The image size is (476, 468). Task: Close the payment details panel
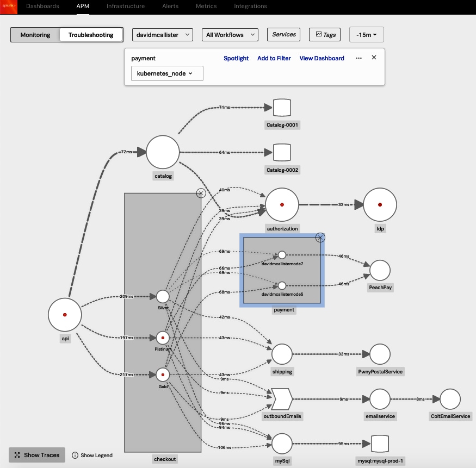pyautogui.click(x=374, y=57)
